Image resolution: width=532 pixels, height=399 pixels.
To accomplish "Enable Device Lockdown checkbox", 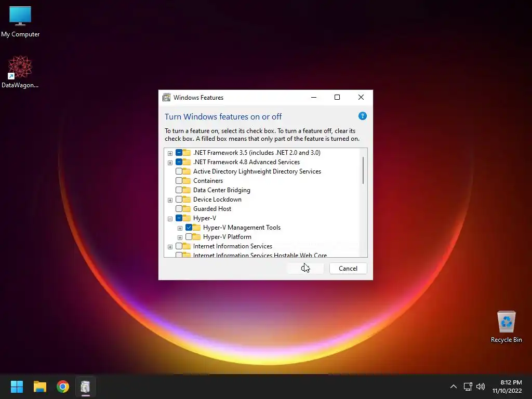I will (179, 199).
